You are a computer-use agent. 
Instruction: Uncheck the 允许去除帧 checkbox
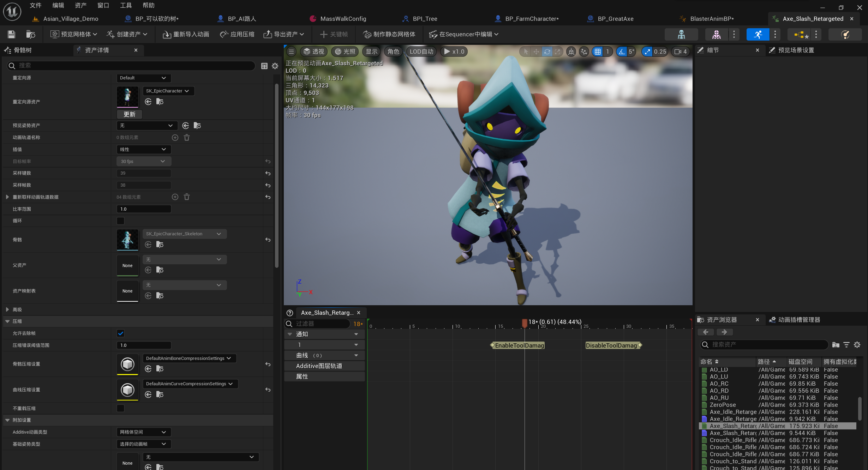(x=120, y=333)
